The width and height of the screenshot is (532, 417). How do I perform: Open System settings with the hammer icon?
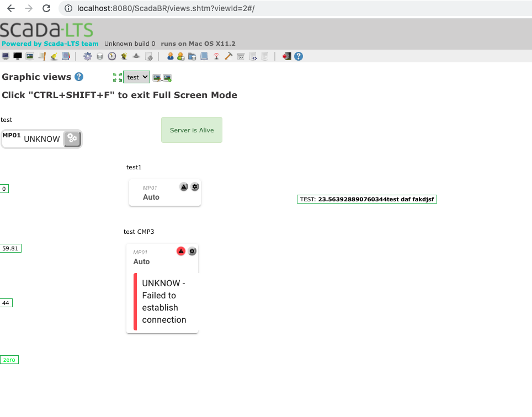(x=228, y=56)
